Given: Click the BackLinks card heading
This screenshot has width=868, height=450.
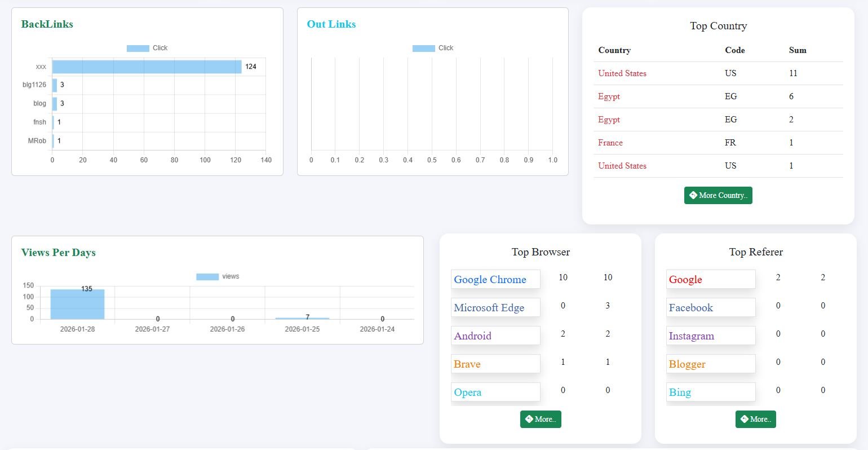Looking at the screenshot, I should [47, 24].
